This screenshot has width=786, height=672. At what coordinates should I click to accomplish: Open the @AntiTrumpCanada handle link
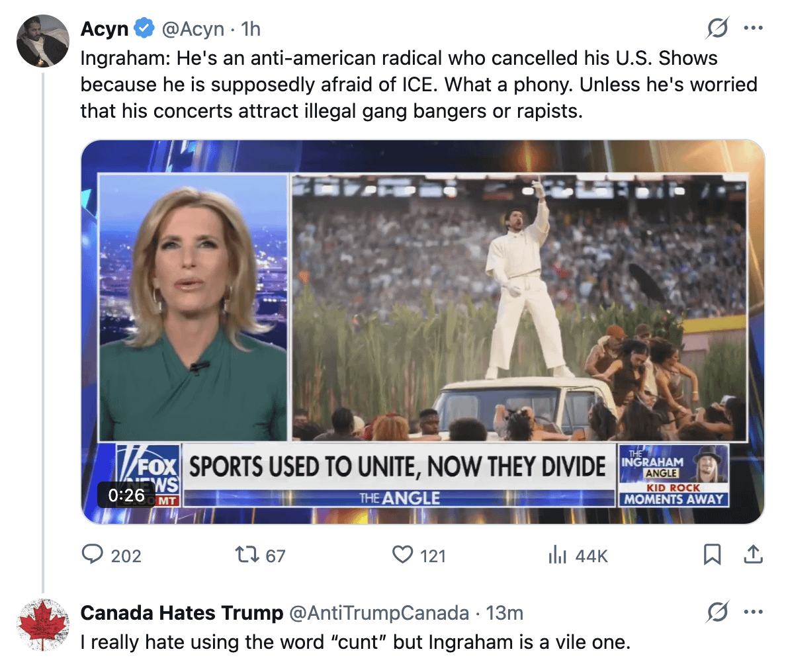point(379,613)
